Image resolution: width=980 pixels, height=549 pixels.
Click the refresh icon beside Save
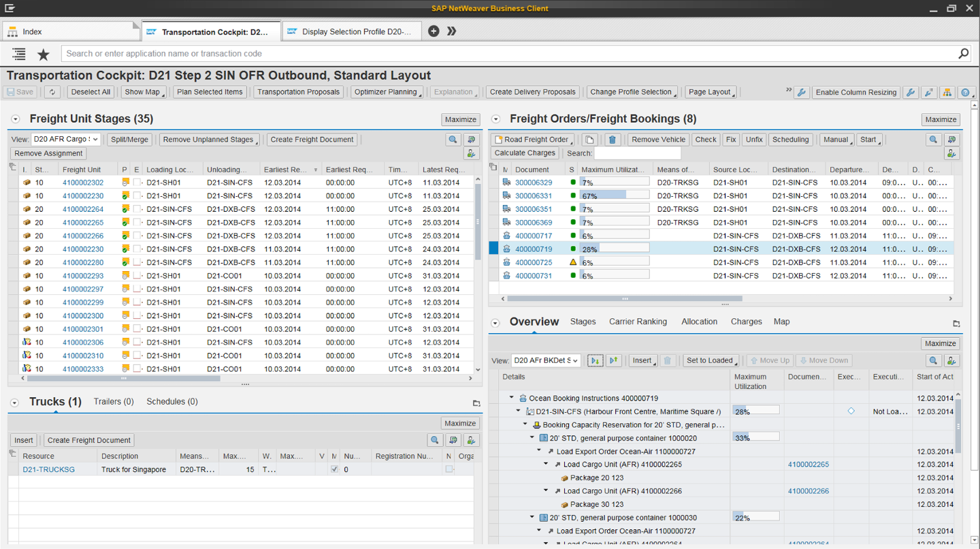[x=52, y=92]
